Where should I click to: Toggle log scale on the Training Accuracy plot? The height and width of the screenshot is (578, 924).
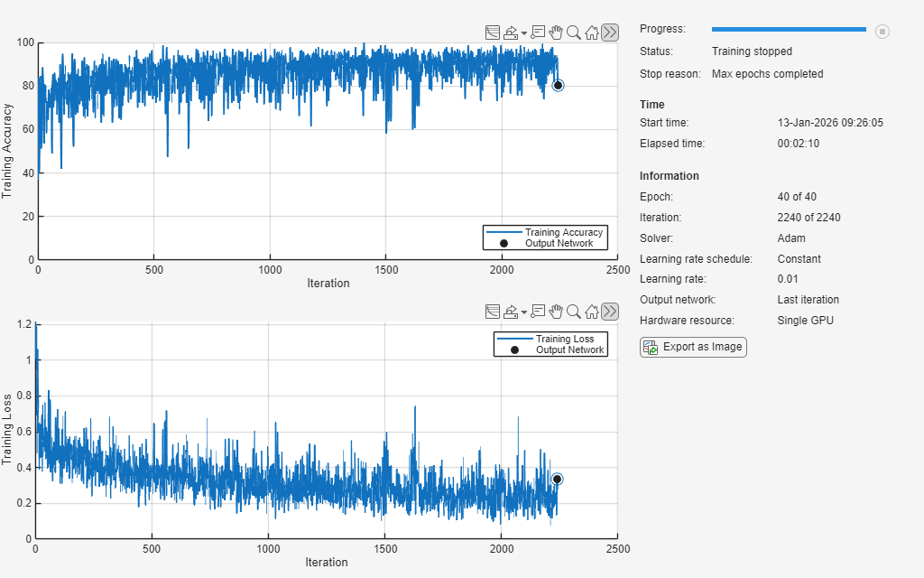[x=493, y=33]
